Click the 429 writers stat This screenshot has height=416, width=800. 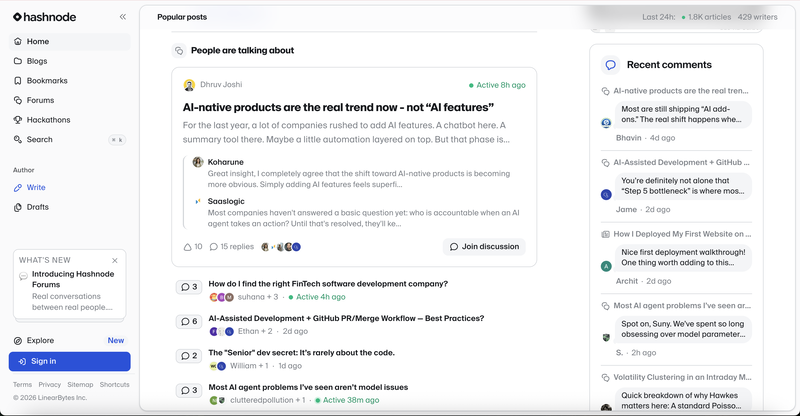coord(758,17)
